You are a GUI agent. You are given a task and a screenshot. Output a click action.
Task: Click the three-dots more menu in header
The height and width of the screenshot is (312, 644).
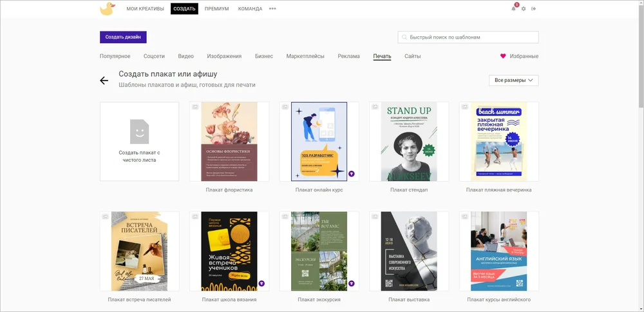272,9
